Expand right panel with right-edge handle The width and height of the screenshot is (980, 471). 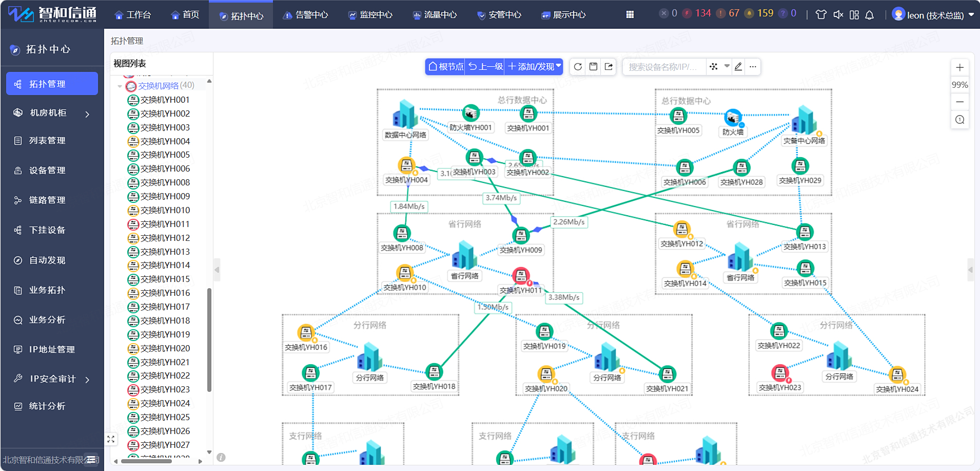point(970,270)
